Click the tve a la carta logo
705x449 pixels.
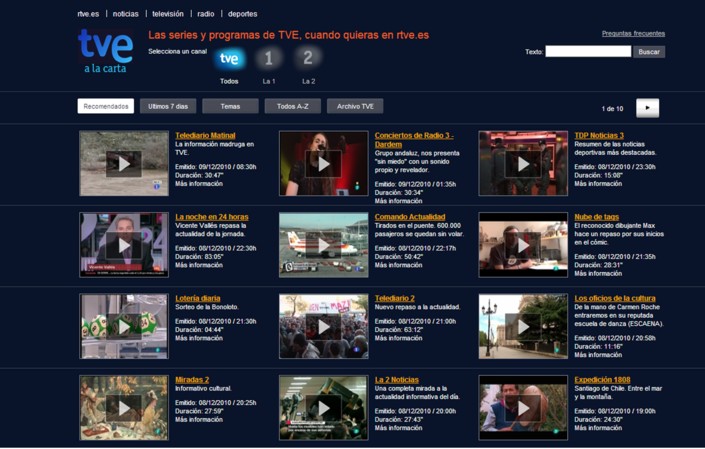(106, 51)
